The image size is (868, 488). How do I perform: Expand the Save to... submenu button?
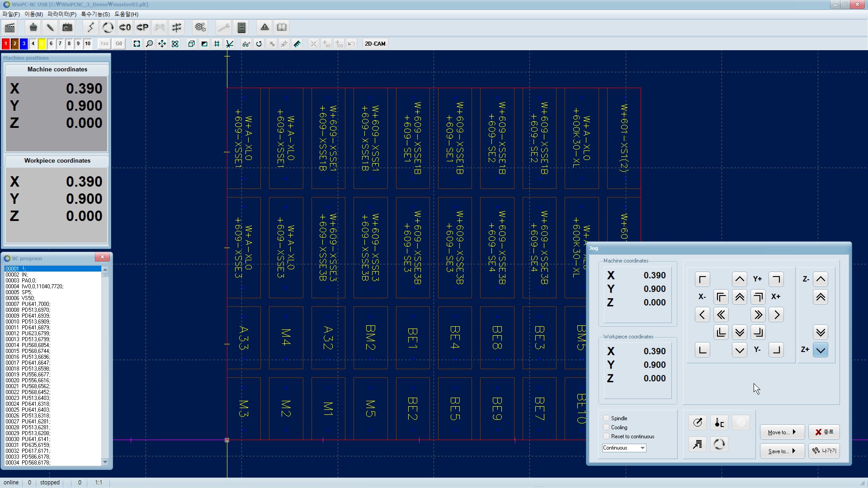click(x=782, y=451)
